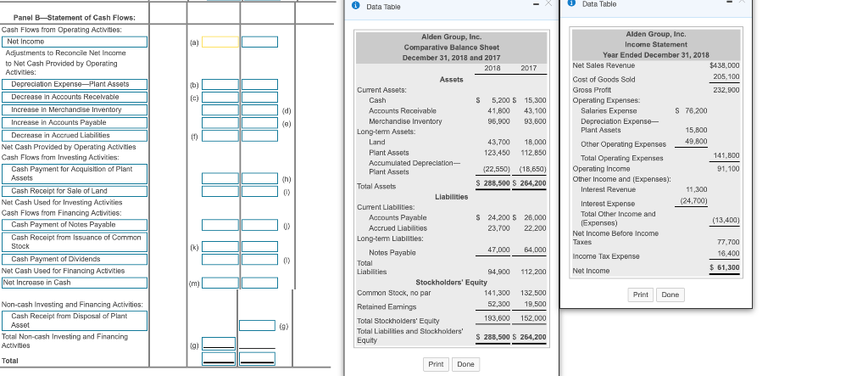Image resolution: width=868 pixels, height=376 pixels.
Task: Select 'Cash Payment of Notes Payable' box
Action: pyautogui.click(x=75, y=225)
